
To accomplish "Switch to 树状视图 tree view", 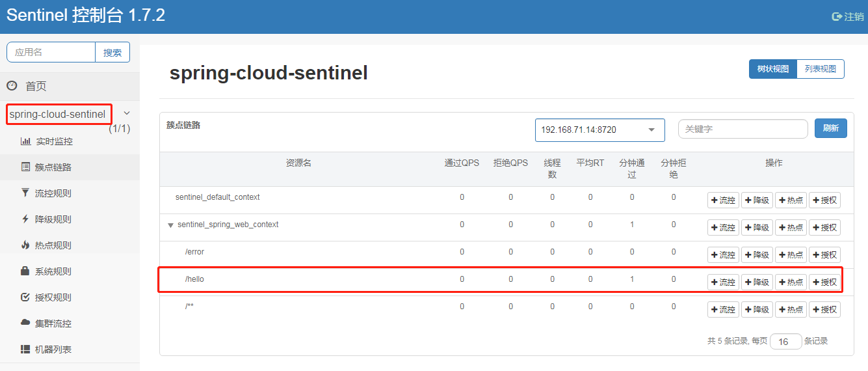I will click(x=773, y=69).
